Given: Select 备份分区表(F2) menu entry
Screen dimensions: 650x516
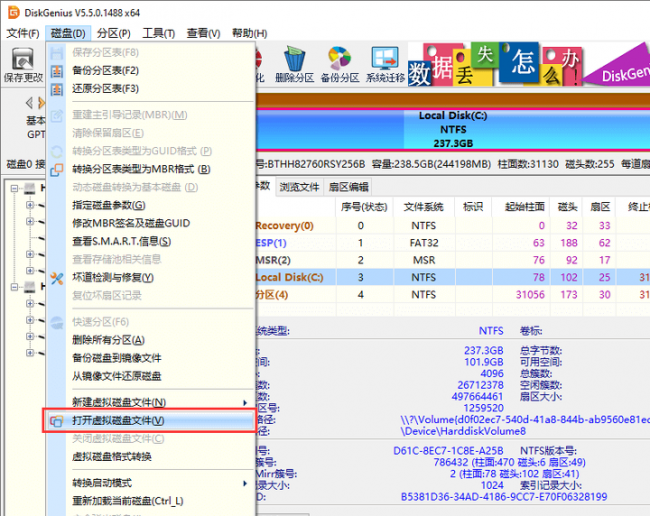Looking at the screenshot, I should click(x=151, y=70).
